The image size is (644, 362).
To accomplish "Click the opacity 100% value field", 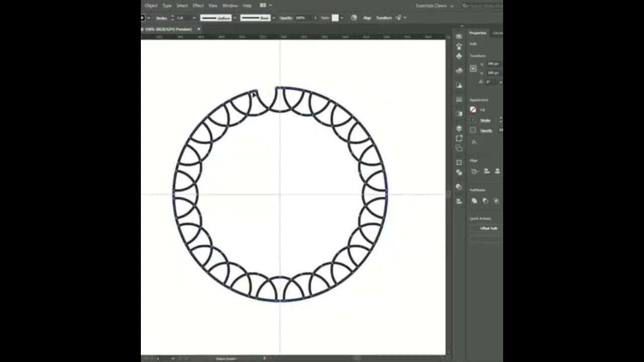I will [303, 18].
